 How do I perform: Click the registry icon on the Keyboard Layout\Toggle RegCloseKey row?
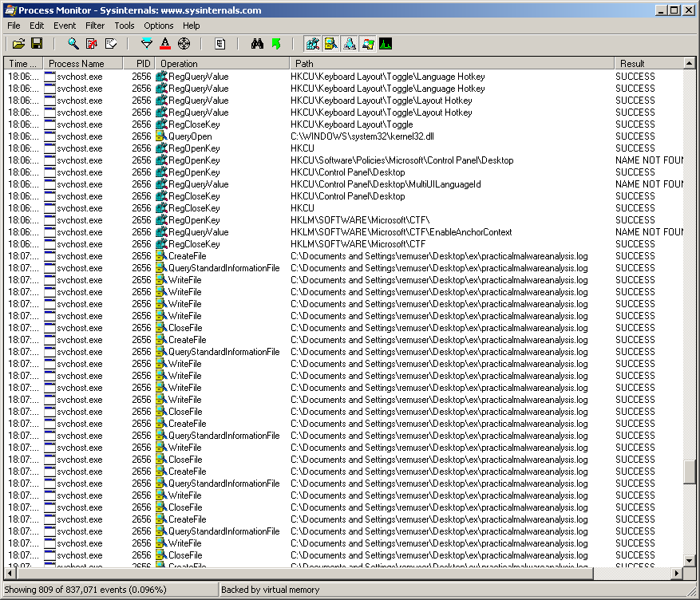(x=161, y=124)
